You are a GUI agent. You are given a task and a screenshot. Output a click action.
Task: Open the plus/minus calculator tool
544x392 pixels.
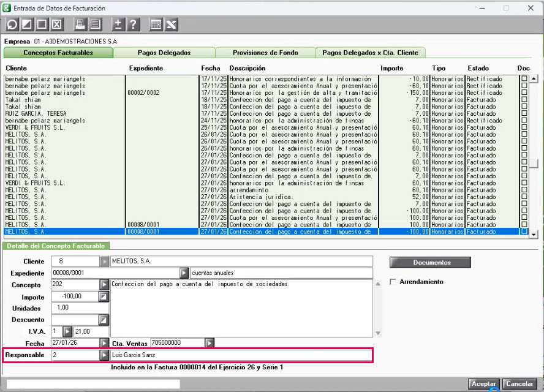[118, 24]
